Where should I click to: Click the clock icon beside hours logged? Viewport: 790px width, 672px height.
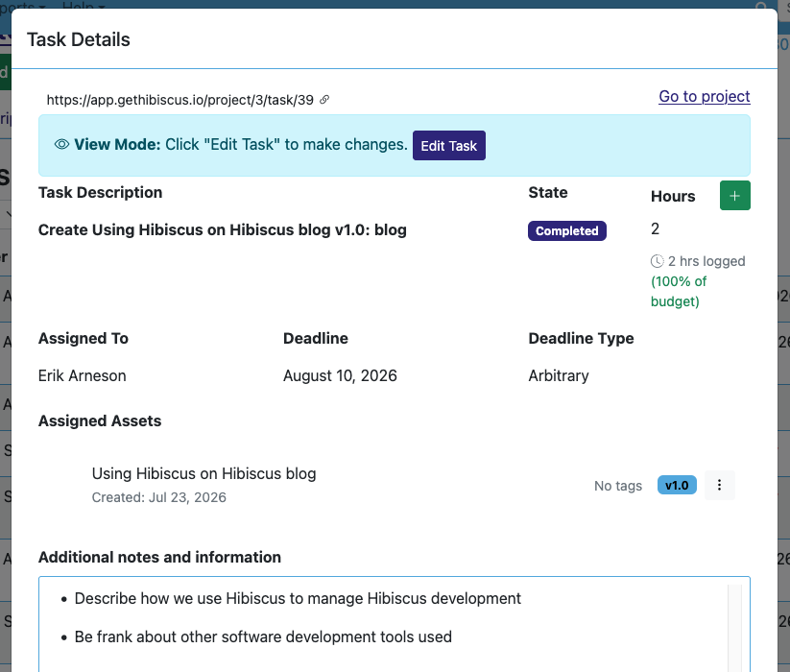(657, 261)
